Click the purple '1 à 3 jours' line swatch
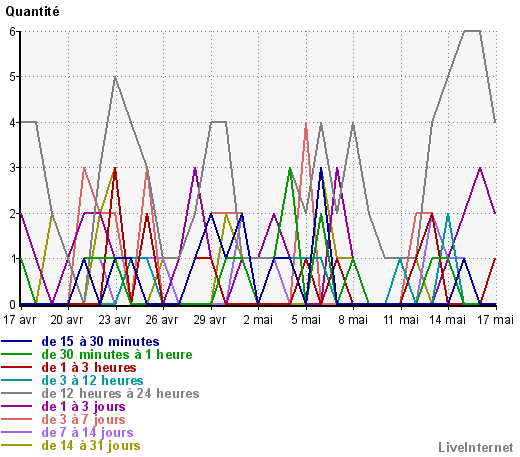 click(x=17, y=406)
